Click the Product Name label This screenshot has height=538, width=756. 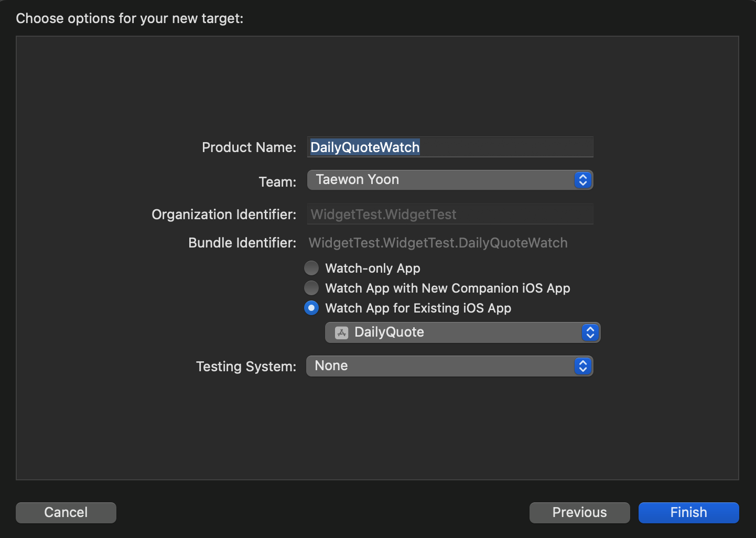(x=249, y=147)
